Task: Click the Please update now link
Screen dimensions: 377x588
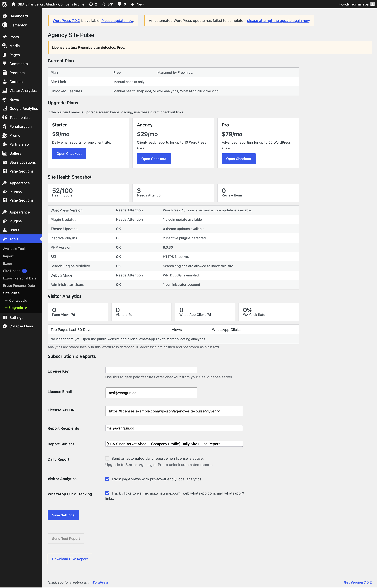Action: [x=117, y=21]
